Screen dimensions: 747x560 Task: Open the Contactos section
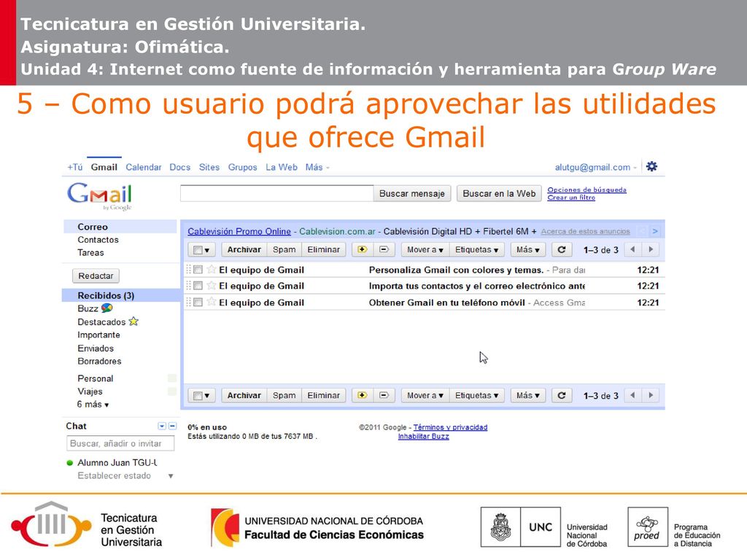click(98, 239)
